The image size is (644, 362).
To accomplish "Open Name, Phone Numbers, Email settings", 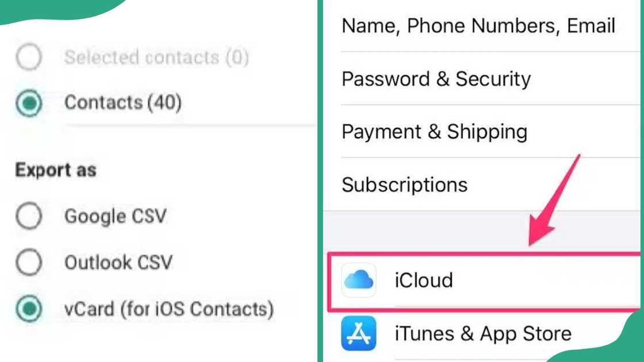I will coord(478,25).
